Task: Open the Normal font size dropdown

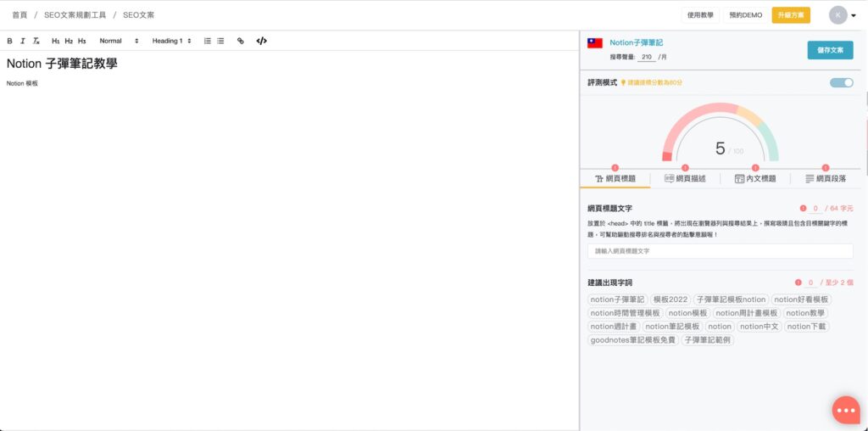Action: 119,41
